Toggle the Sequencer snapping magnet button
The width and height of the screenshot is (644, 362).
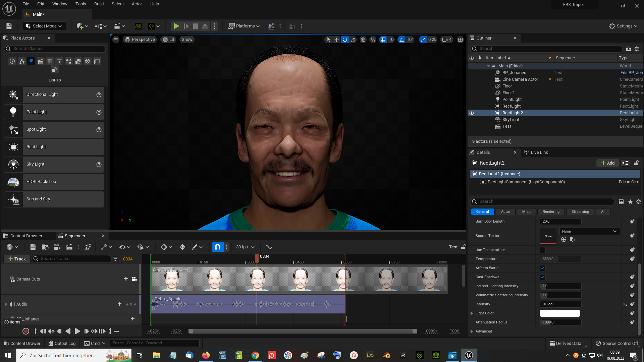tap(217, 247)
